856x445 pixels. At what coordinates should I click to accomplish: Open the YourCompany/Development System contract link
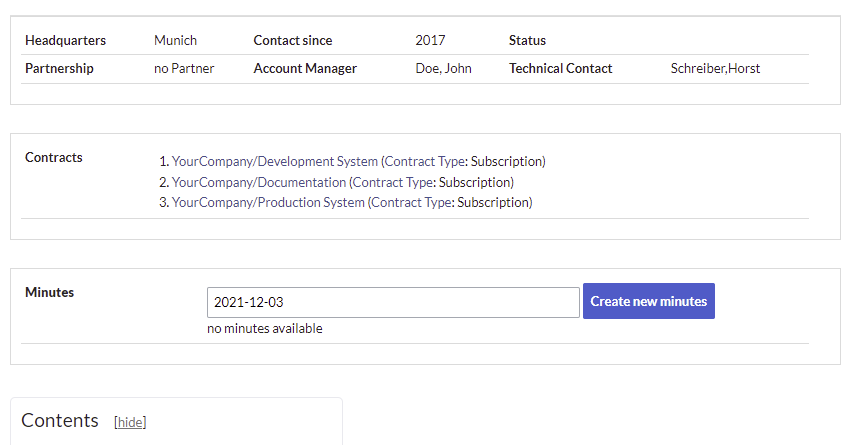(275, 162)
